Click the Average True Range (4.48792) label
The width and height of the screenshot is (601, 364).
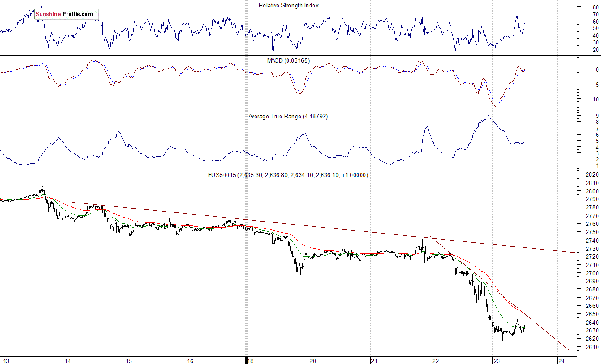pos(288,116)
